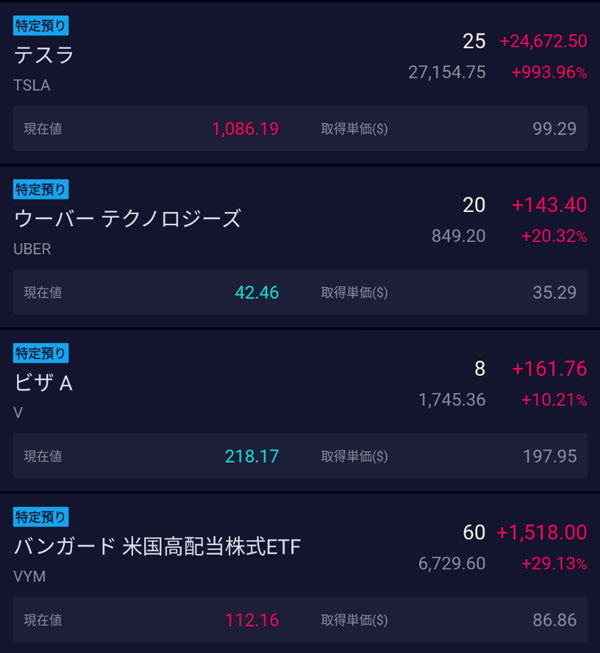600x653 pixels.
Task: Click Tesla current price 1,086.19
Action: point(245,129)
